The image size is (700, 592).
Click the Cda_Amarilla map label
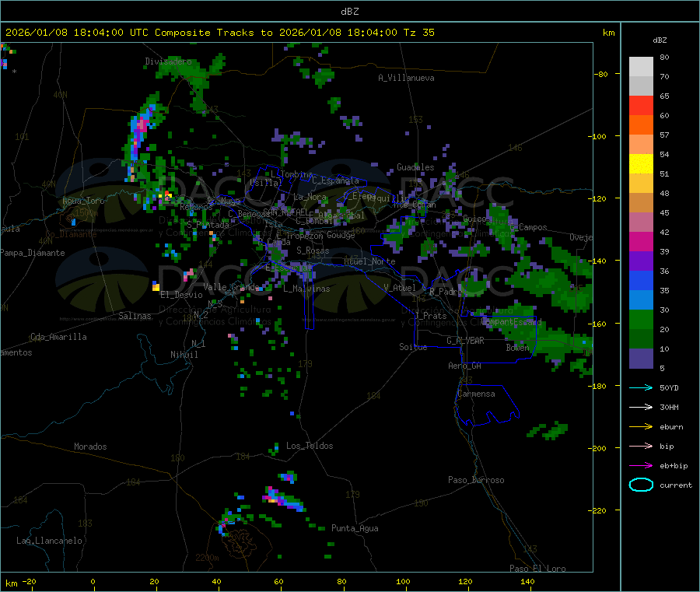58,337
